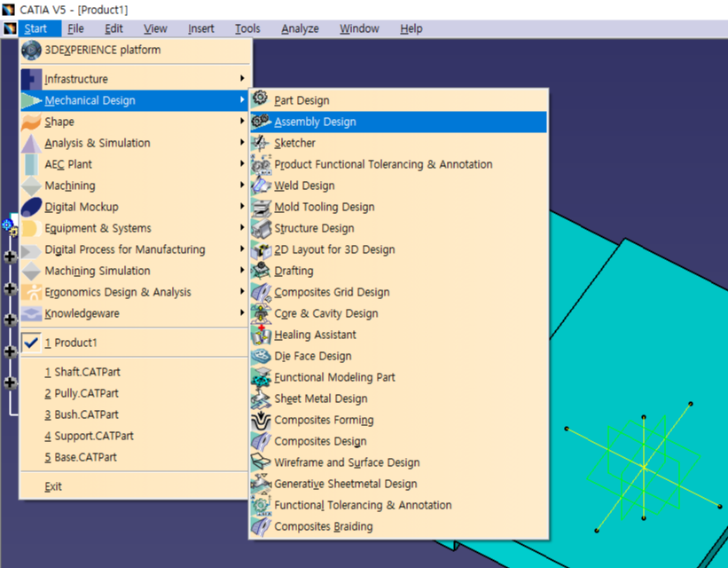The width and height of the screenshot is (728, 568).
Task: Click the Digital Mockup icon
Action: (31, 207)
